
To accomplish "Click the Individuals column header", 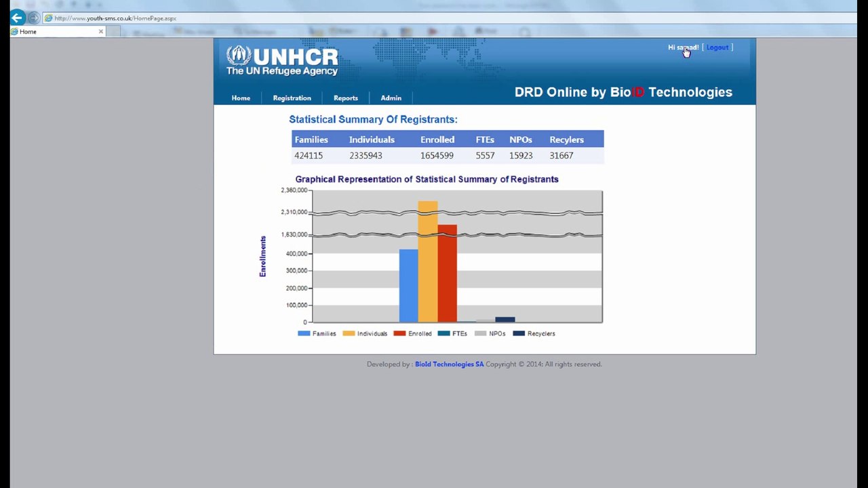I will [372, 140].
